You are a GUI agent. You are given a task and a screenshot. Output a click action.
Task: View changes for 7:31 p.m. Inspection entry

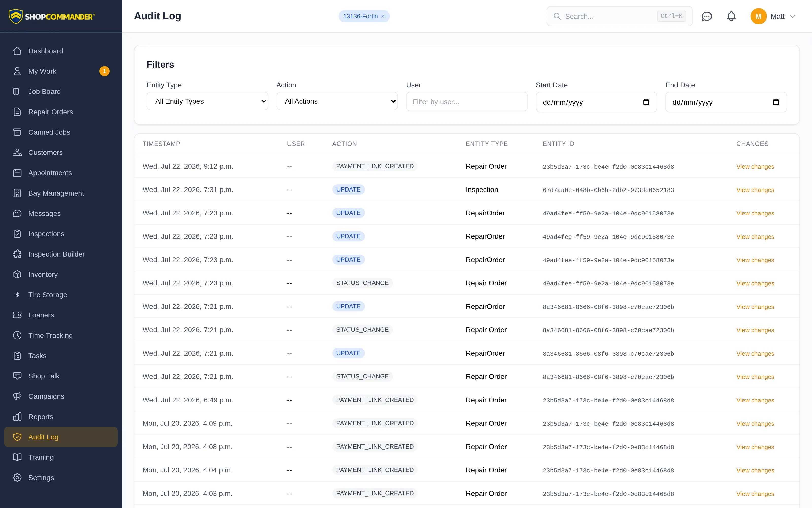coord(755,190)
